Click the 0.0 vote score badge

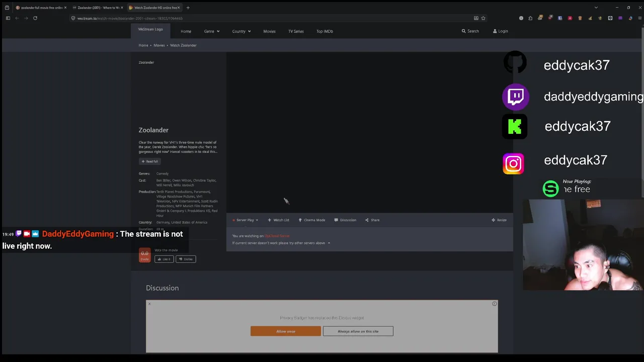click(x=145, y=255)
